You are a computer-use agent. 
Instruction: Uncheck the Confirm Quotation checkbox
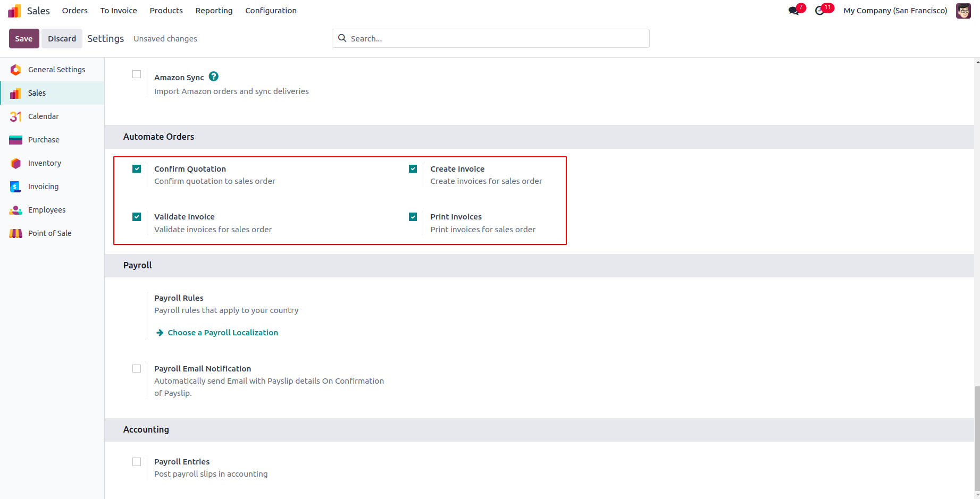pos(137,169)
